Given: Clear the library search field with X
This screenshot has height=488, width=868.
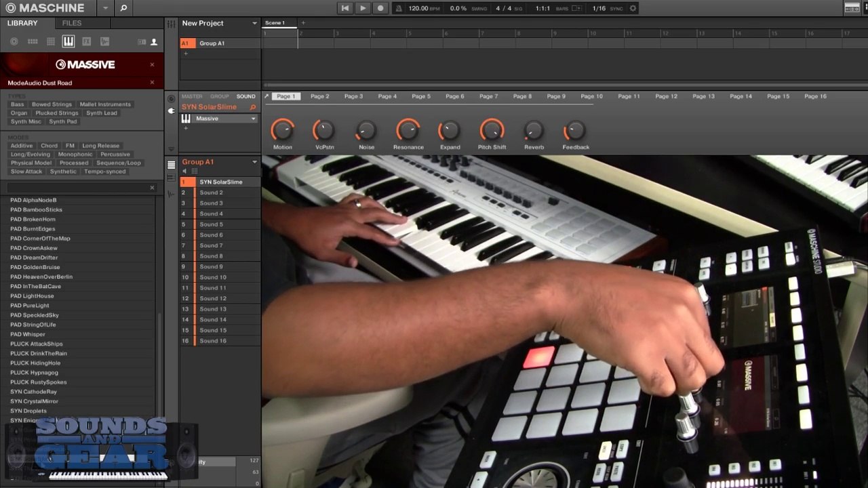Looking at the screenshot, I should [x=152, y=188].
